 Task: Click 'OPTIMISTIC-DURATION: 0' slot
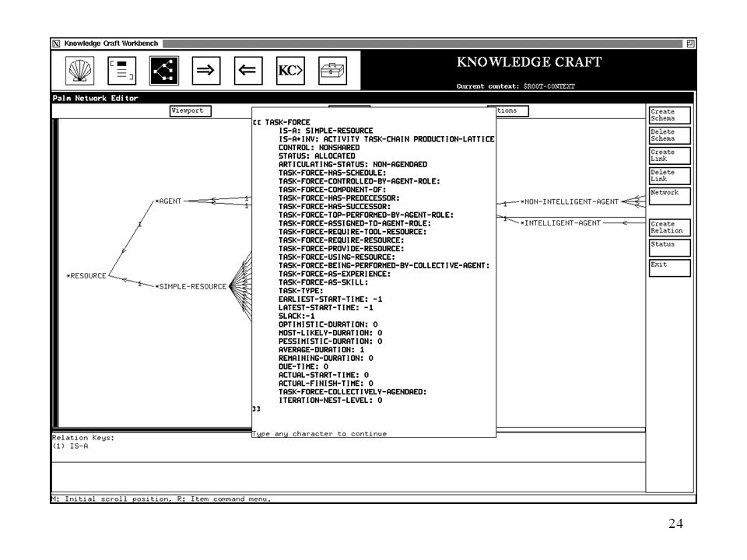(x=328, y=324)
